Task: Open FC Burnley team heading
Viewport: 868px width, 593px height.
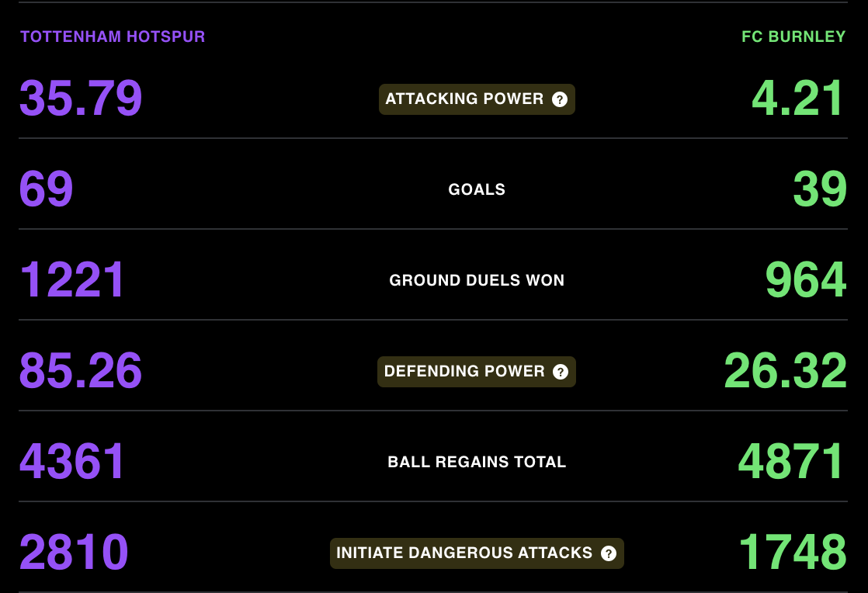Action: [x=793, y=36]
